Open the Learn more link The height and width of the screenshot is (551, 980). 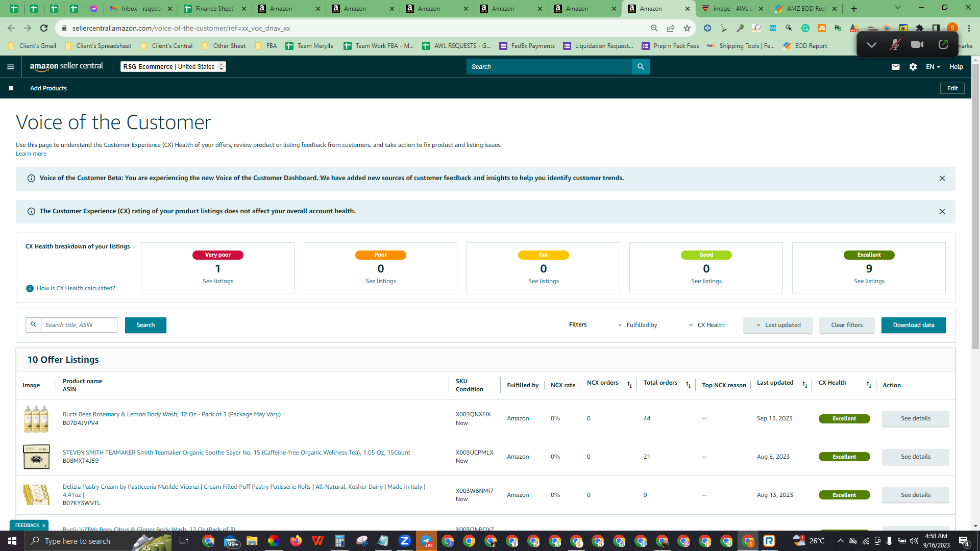[31, 154]
